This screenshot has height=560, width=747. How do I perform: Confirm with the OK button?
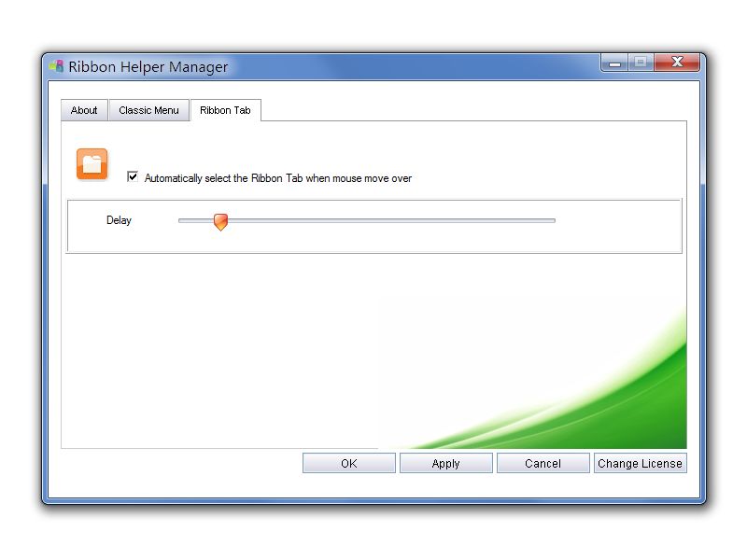click(348, 463)
